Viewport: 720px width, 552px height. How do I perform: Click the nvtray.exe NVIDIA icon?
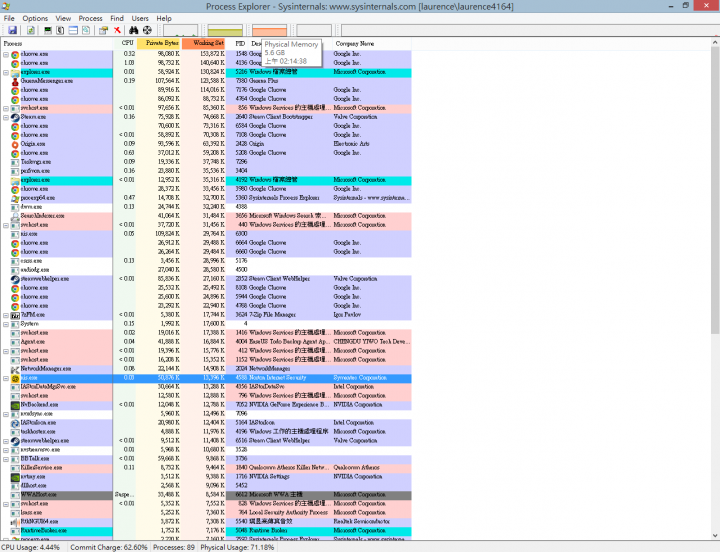coord(15,477)
